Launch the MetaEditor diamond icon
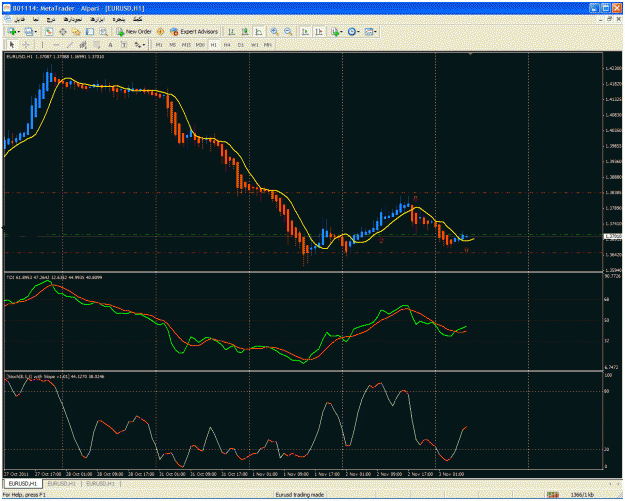Viewport: 625px width, 501px height. pos(160,31)
